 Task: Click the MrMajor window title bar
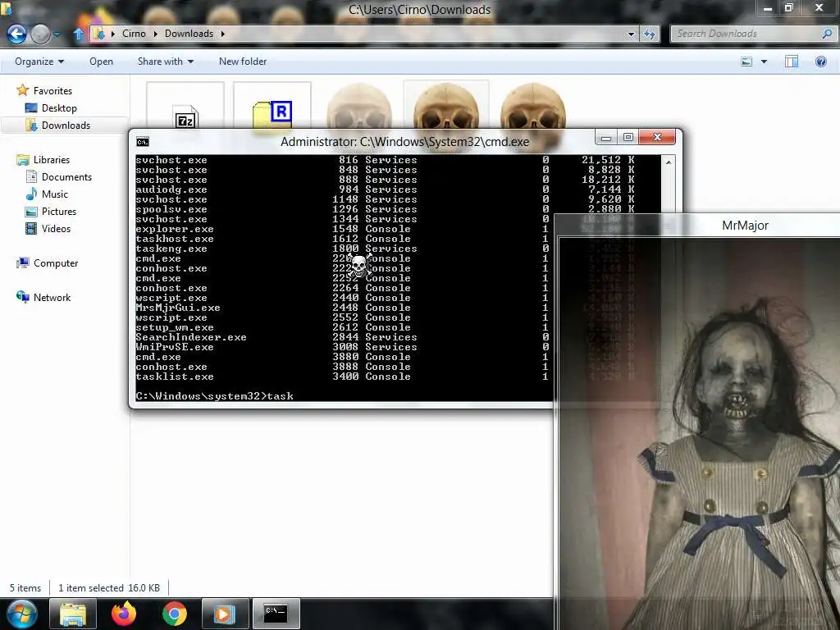[697, 226]
